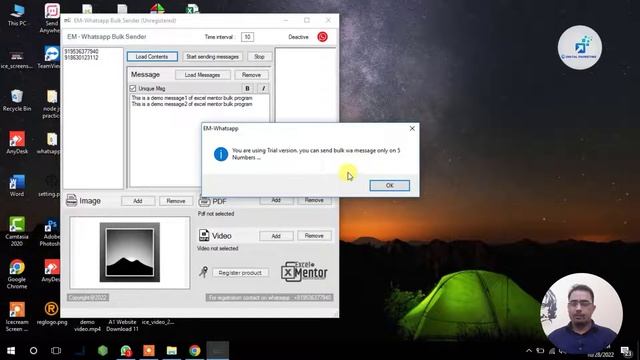Click the empty right-side log panel

(x=305, y=84)
